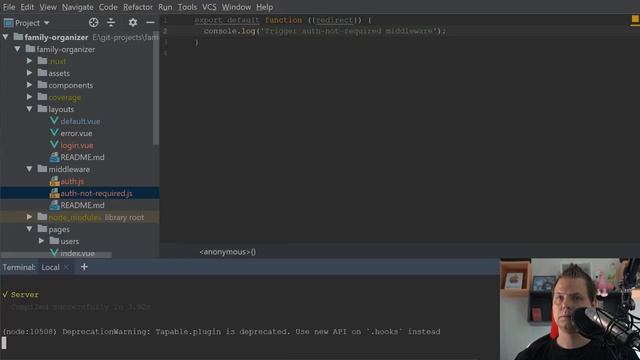Collapse the middleware folder

pos(29,169)
